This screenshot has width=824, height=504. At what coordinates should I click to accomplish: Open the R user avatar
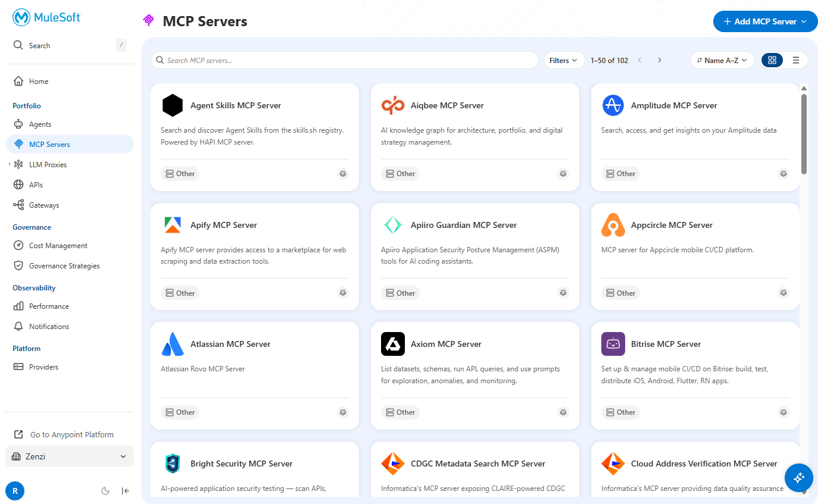point(15,491)
